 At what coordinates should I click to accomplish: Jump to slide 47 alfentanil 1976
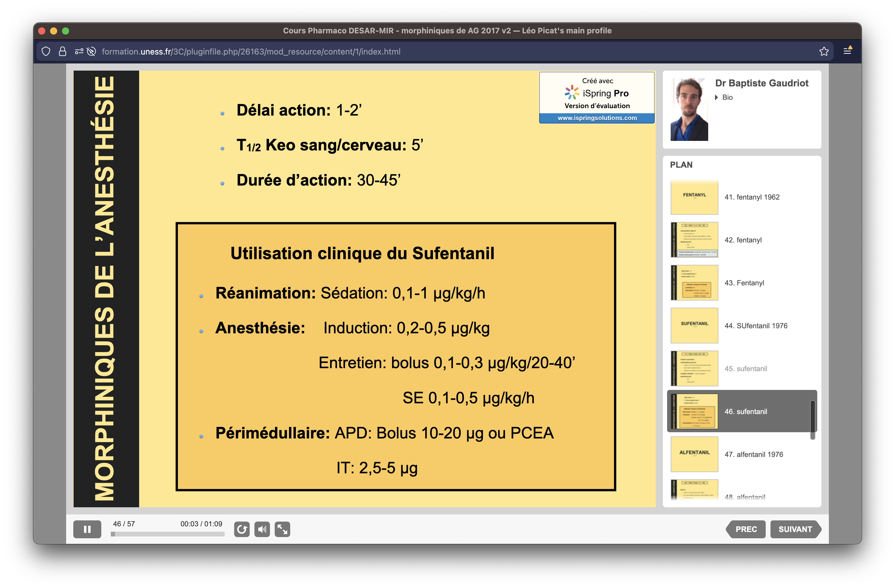pyautogui.click(x=753, y=454)
